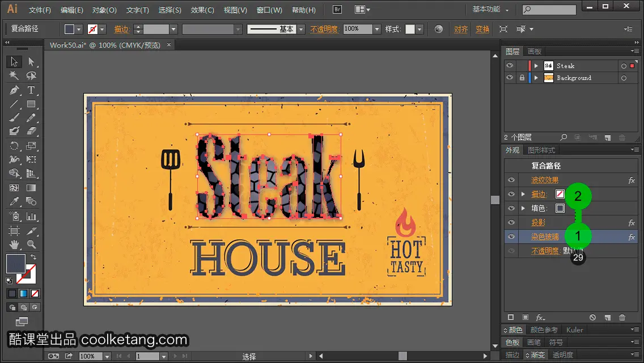This screenshot has height=363, width=644.
Task: Clear Appearance using the circle-slash icon
Action: tap(592, 318)
